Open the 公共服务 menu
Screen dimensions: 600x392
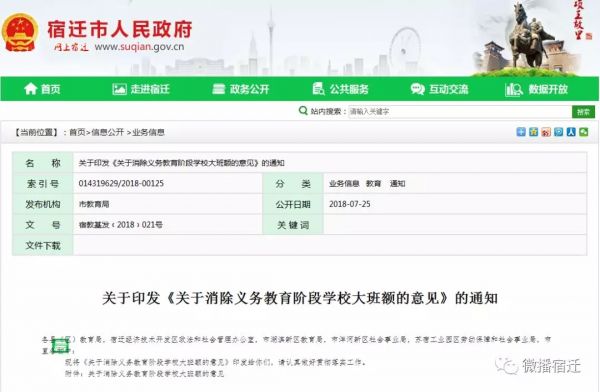341,89
